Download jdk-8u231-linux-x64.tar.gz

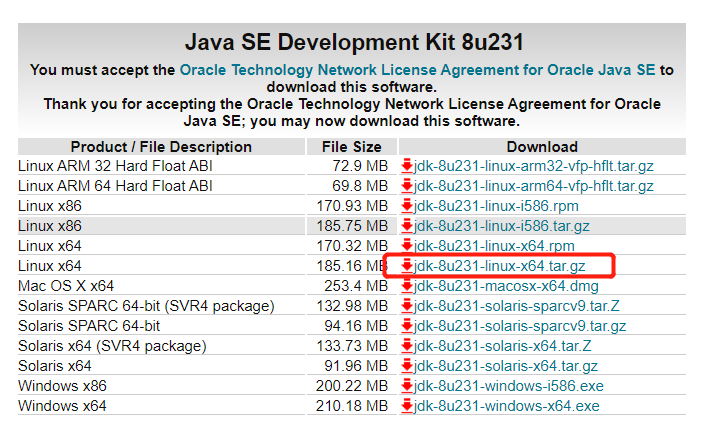click(x=499, y=266)
